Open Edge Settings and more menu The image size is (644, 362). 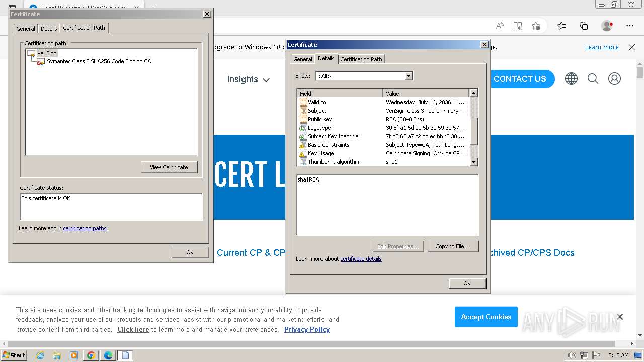click(x=630, y=26)
